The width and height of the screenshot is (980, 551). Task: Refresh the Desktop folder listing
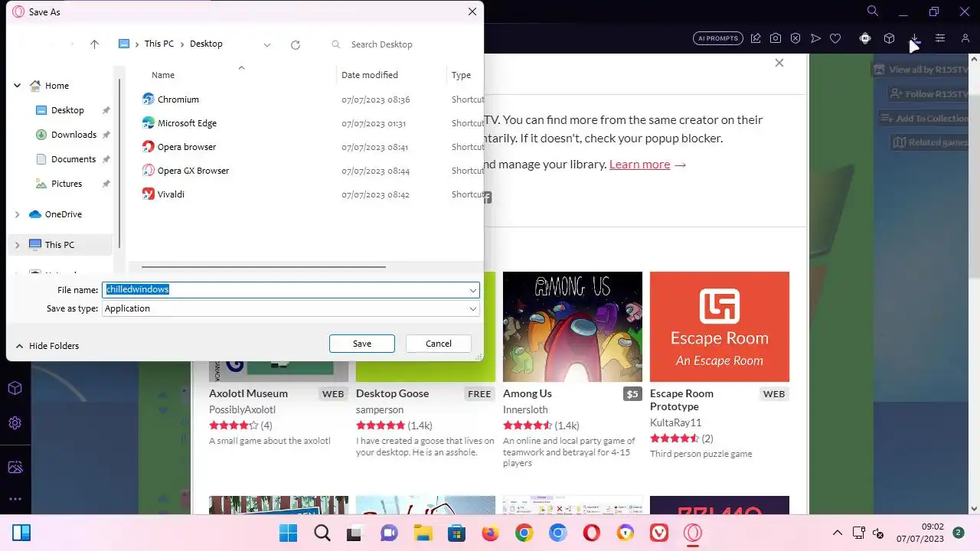click(296, 44)
